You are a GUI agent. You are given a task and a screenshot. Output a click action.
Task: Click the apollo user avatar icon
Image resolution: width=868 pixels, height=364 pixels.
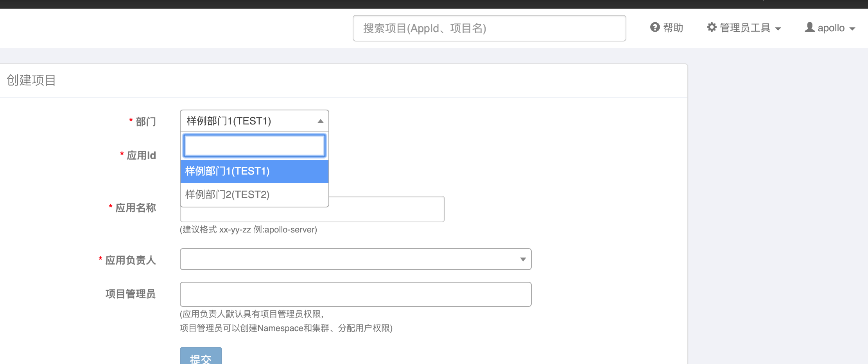pyautogui.click(x=809, y=27)
